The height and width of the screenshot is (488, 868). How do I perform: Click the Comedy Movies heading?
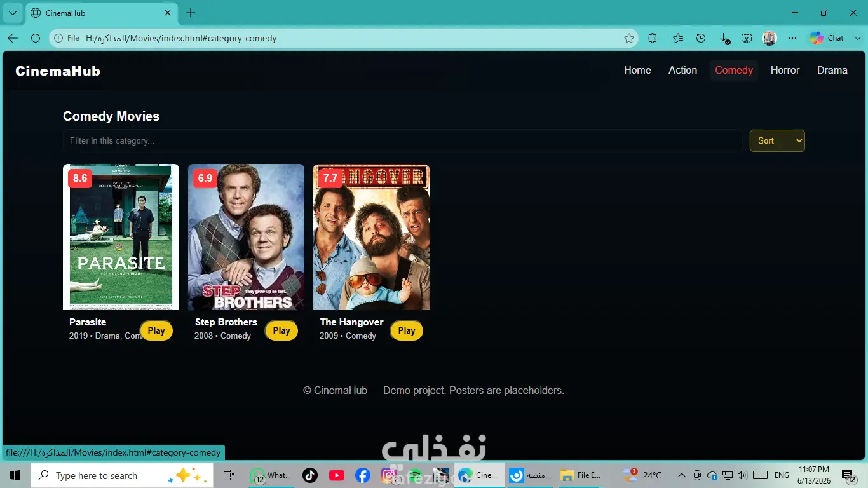[x=111, y=116]
